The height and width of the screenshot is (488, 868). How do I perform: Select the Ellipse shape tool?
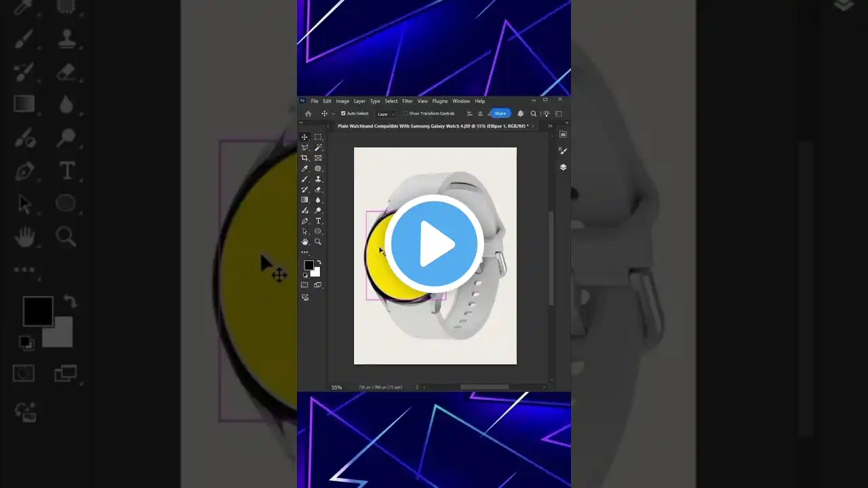click(x=318, y=231)
